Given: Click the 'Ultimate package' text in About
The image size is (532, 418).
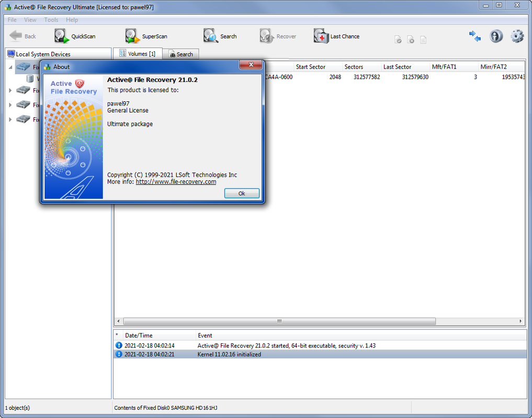Looking at the screenshot, I should click(x=130, y=124).
